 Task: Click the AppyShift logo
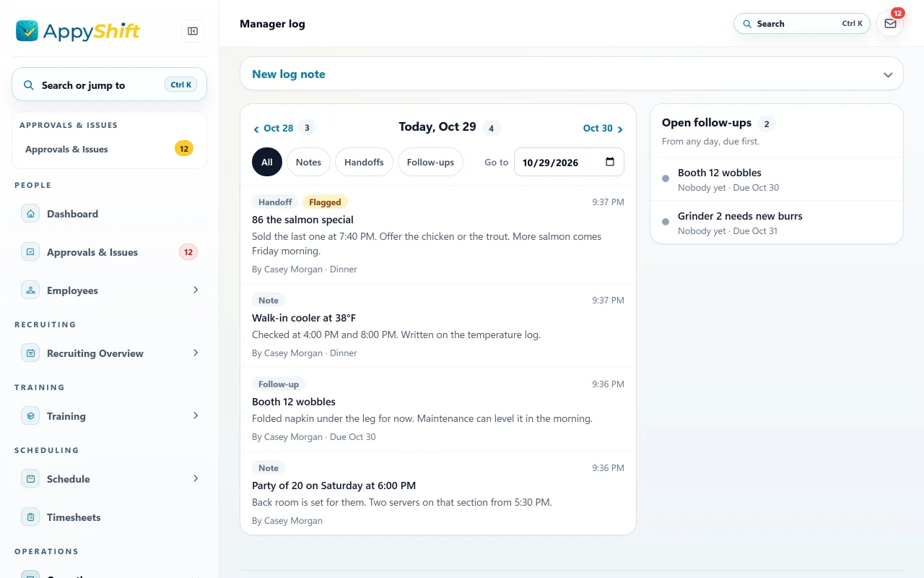[78, 31]
